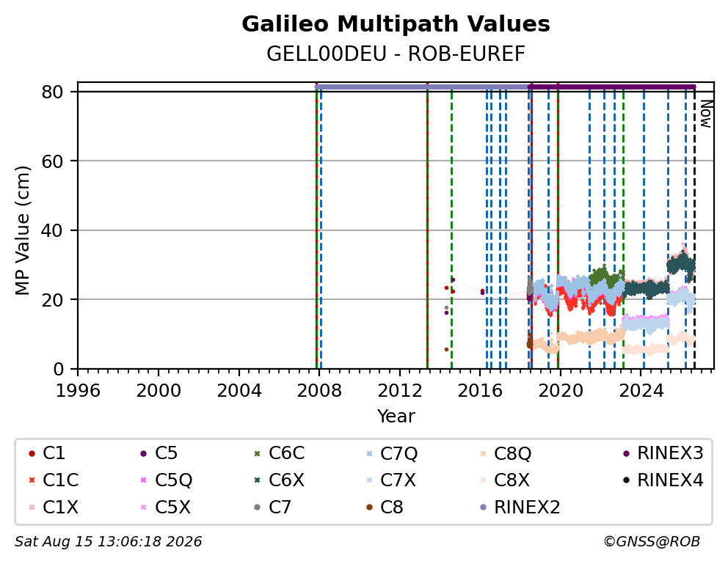The image size is (728, 564).
Task: Click the Now marker label
Action: tap(706, 114)
